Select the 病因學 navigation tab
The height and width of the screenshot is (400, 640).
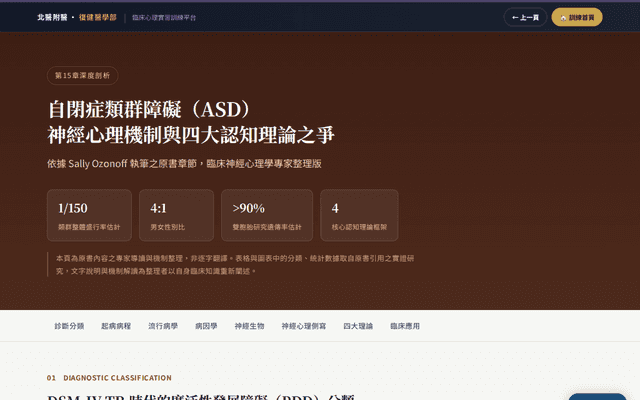pos(206,326)
